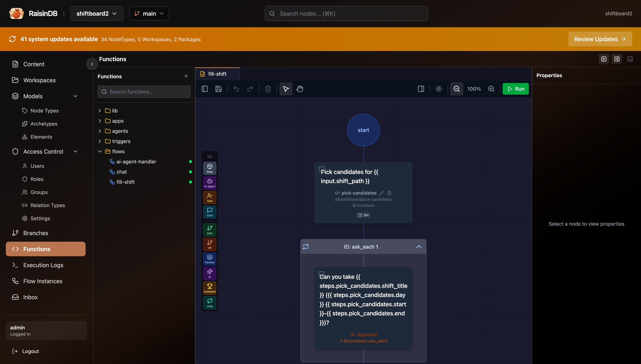
Task: Add a Parallel node from the palette
Action: [x=210, y=259]
